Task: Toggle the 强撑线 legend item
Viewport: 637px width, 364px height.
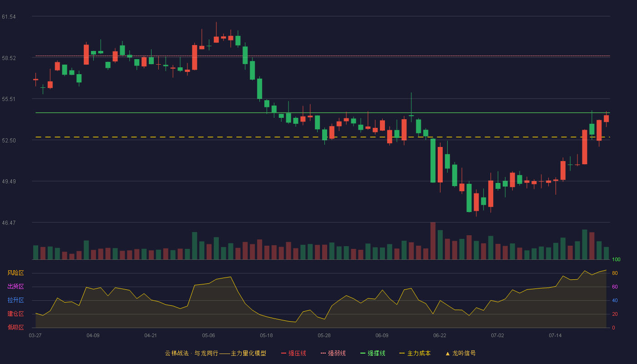Action: coord(373,353)
